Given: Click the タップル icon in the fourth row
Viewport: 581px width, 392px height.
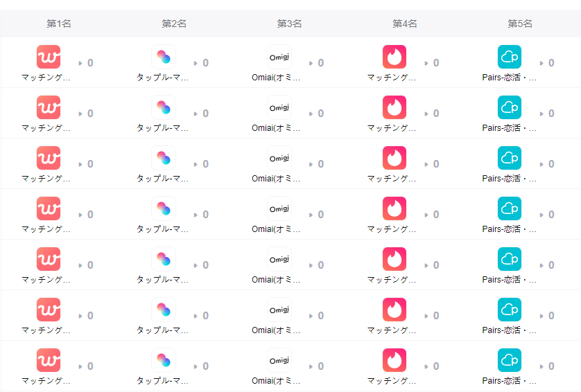Looking at the screenshot, I should pyautogui.click(x=164, y=208).
